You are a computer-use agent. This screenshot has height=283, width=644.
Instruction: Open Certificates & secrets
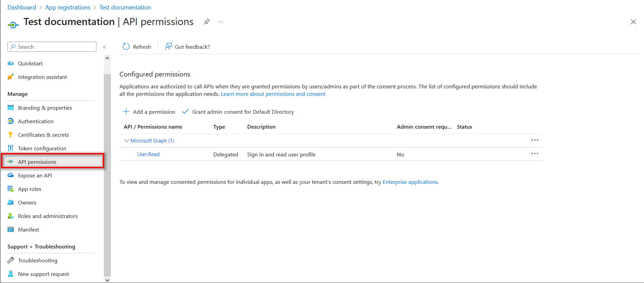43,135
